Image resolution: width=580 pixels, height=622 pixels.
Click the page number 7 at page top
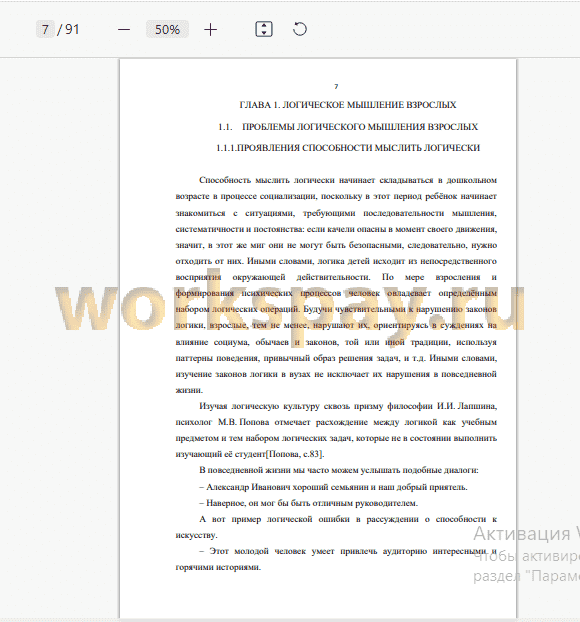click(336, 86)
